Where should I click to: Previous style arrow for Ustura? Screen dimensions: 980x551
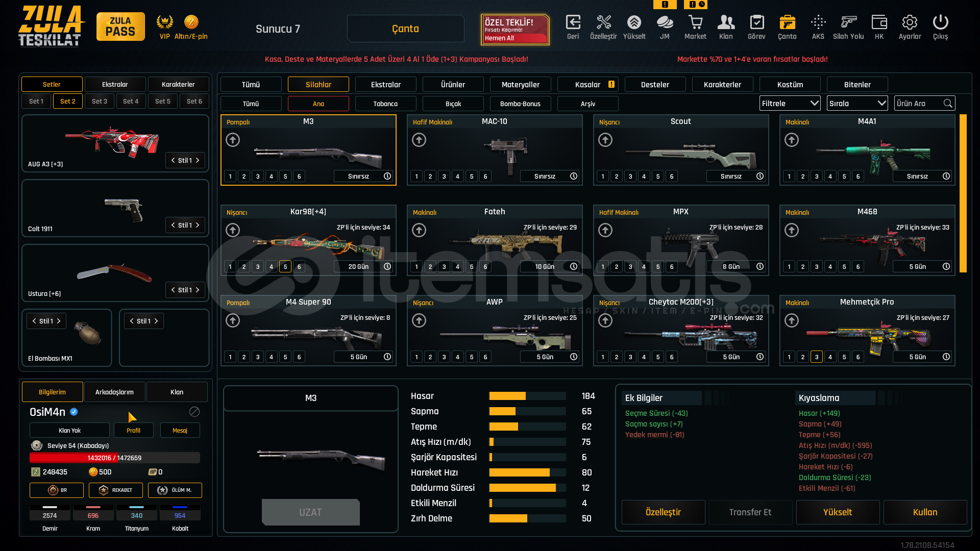[x=174, y=290]
